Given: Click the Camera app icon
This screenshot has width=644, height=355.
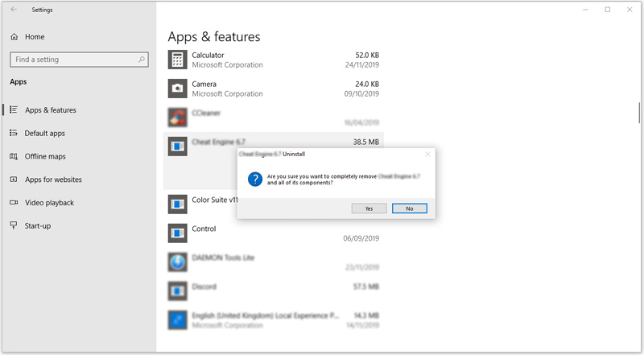Looking at the screenshot, I should tap(177, 89).
